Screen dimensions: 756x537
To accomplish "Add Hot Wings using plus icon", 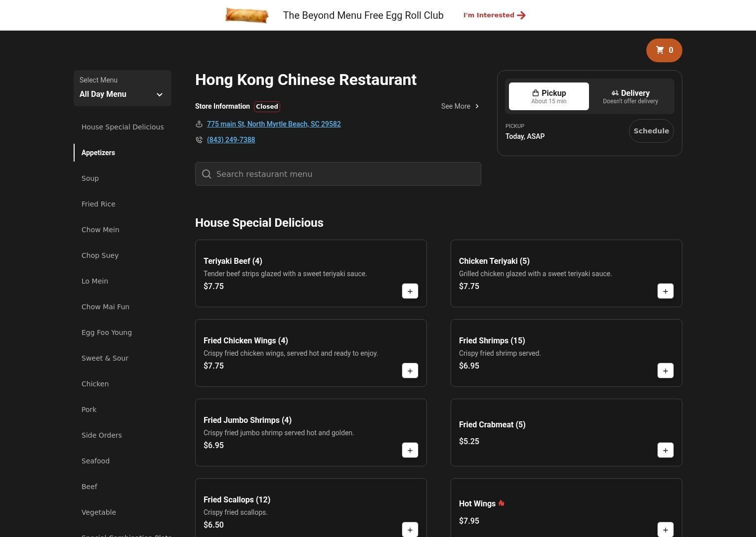I will 665,530.
